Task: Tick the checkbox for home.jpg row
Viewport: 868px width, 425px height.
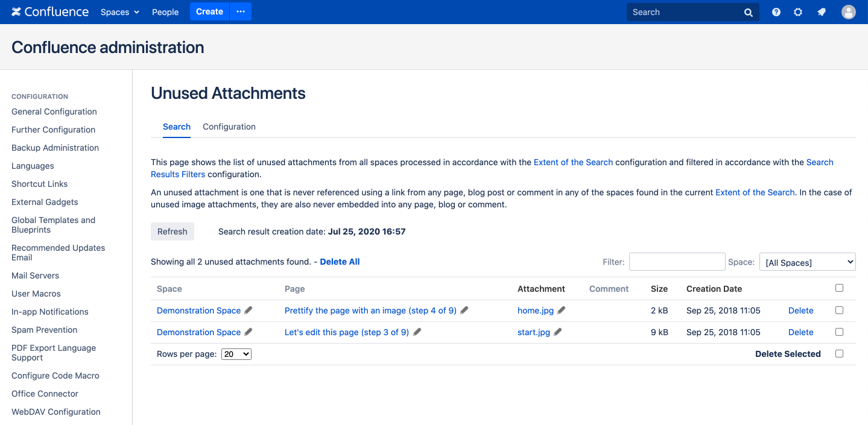Action: (x=839, y=310)
